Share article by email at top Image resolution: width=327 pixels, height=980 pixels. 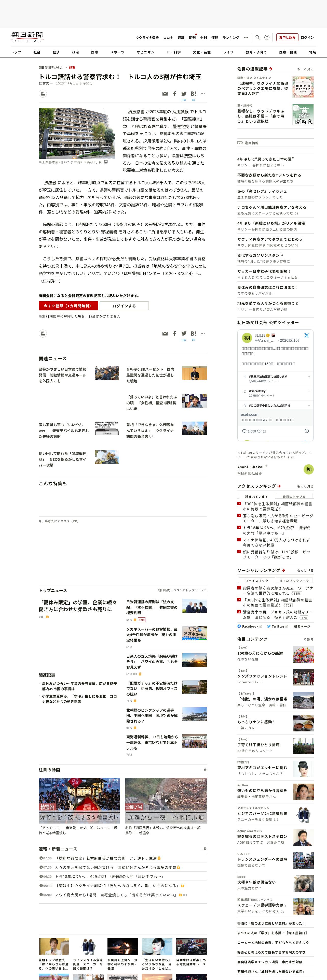coord(165,94)
